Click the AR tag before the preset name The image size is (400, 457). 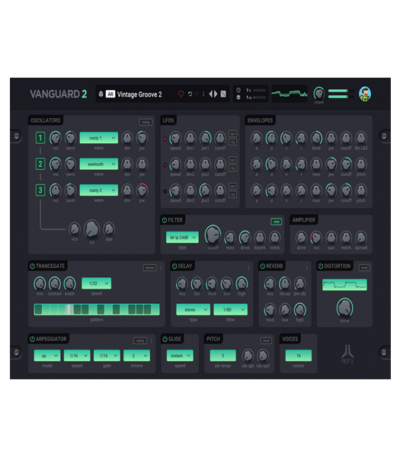(x=110, y=94)
